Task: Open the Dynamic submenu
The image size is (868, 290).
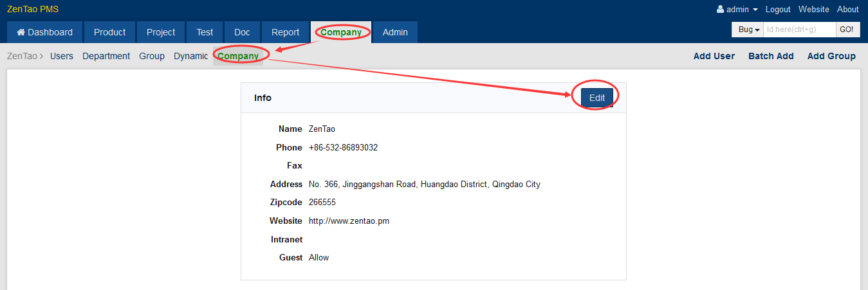Action: [x=190, y=56]
